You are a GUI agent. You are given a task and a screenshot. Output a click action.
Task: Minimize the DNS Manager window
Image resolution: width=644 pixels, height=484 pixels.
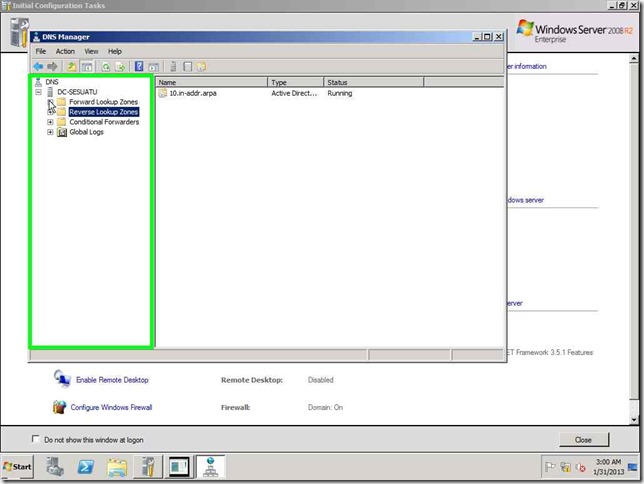click(477, 37)
